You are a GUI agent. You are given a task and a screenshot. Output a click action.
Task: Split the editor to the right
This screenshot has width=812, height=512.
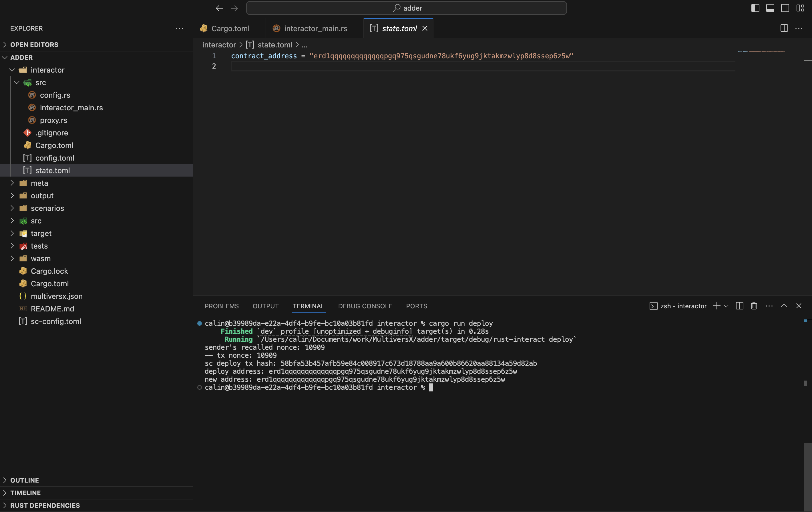(x=784, y=28)
